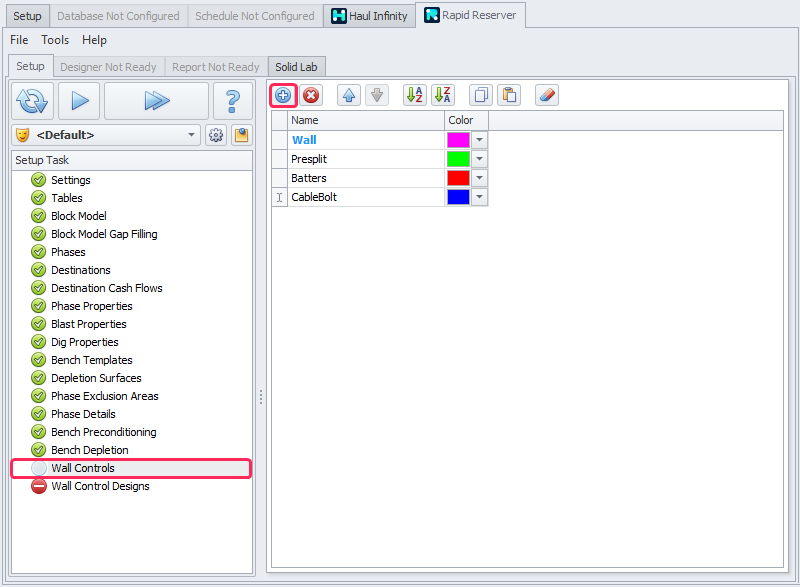This screenshot has width=800, height=587.
Task: Sort names descending Z to A
Action: (x=442, y=95)
